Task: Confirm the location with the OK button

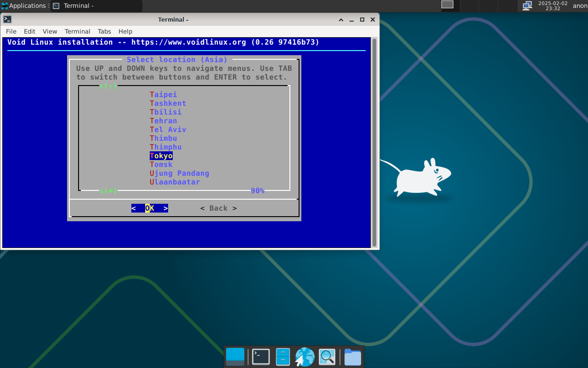Action: tap(150, 208)
